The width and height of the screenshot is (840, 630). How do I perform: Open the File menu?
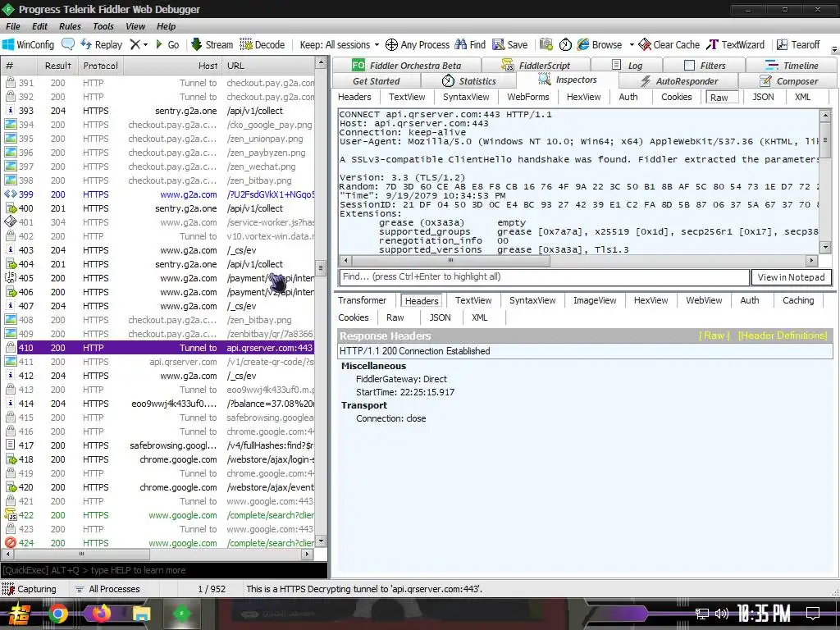point(13,26)
